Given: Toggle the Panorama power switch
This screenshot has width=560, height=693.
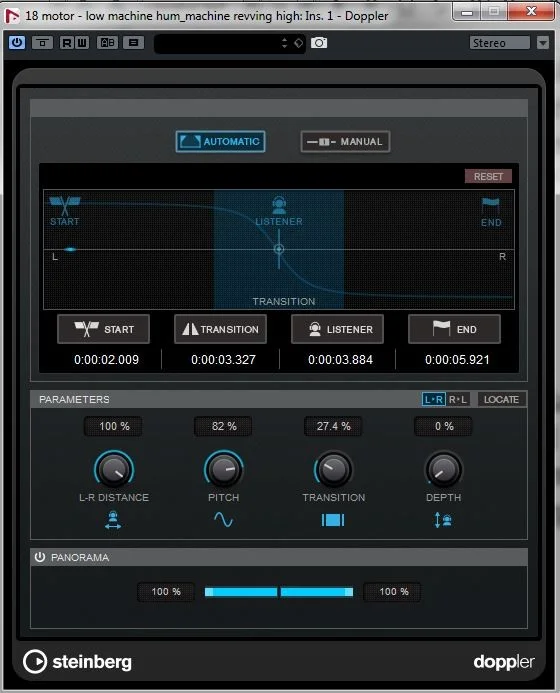Looking at the screenshot, I should click(x=40, y=557).
